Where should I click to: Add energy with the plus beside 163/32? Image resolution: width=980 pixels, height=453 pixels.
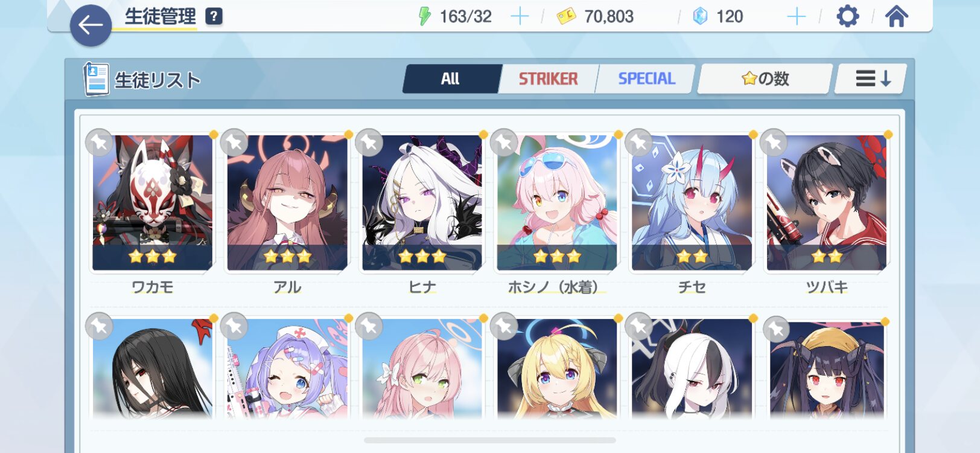click(x=519, y=16)
